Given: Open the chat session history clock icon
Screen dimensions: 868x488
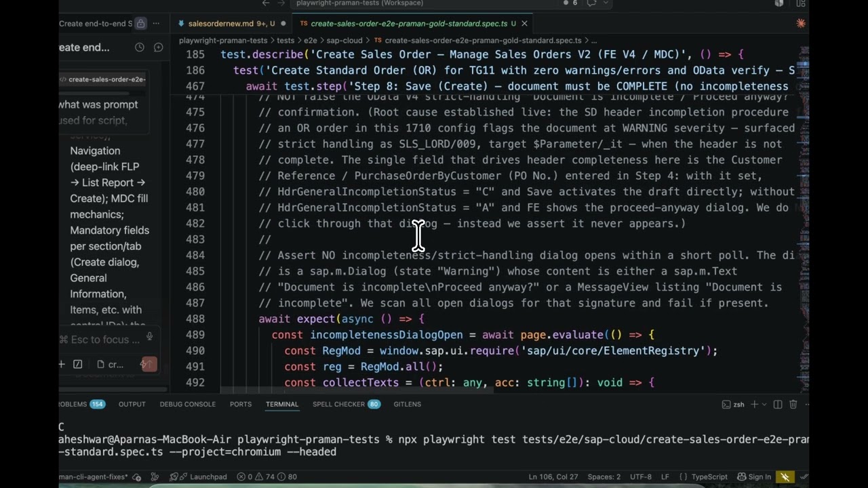Looking at the screenshot, I should coord(140,47).
